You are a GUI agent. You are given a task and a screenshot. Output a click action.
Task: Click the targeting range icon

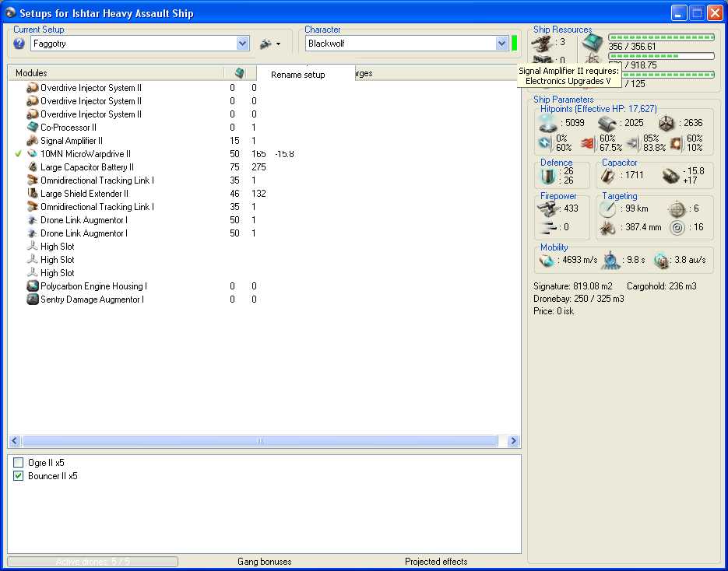pos(607,208)
